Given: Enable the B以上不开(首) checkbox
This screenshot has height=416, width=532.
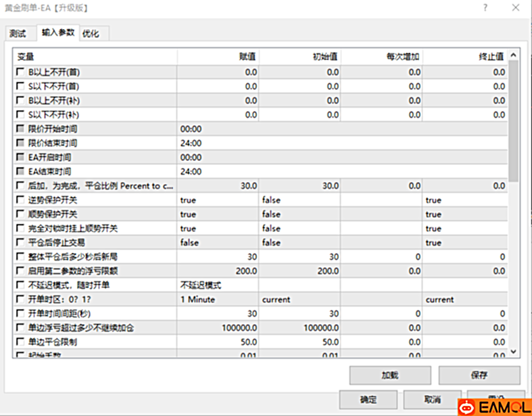Looking at the screenshot, I should pyautogui.click(x=20, y=72).
